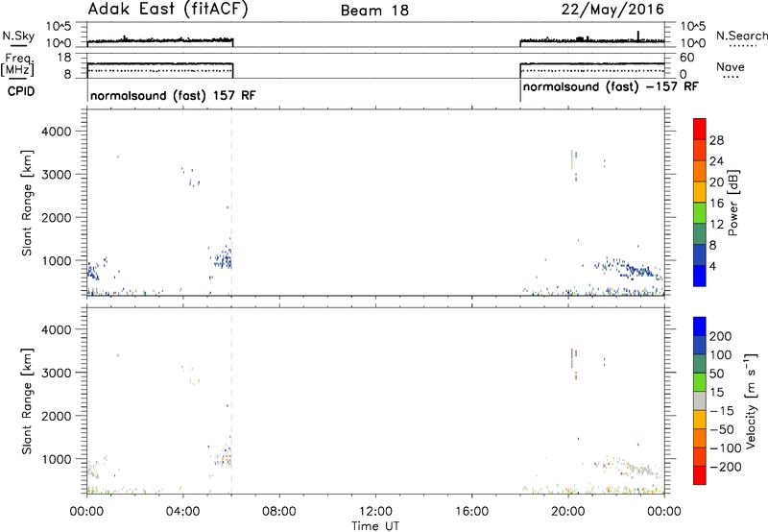
Task: Click the 08:00 tick label on the time axis
Action: coord(279,510)
